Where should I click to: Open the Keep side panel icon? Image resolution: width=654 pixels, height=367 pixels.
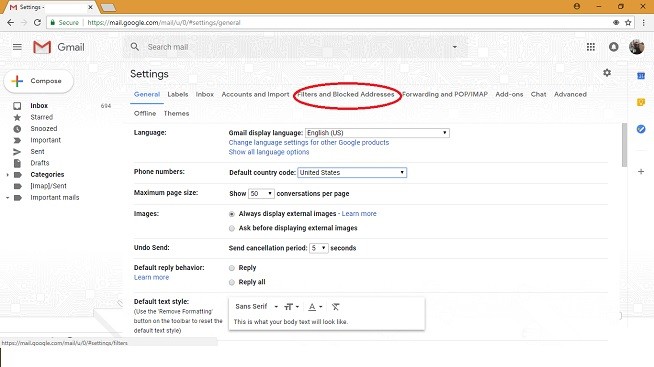click(x=641, y=102)
